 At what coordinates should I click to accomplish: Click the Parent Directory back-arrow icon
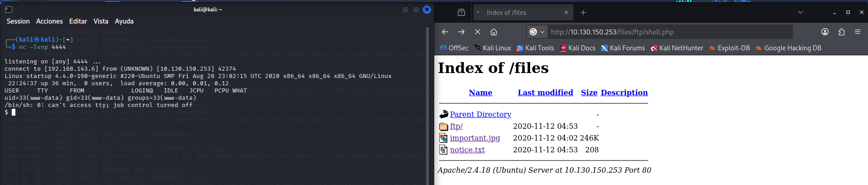(x=444, y=114)
